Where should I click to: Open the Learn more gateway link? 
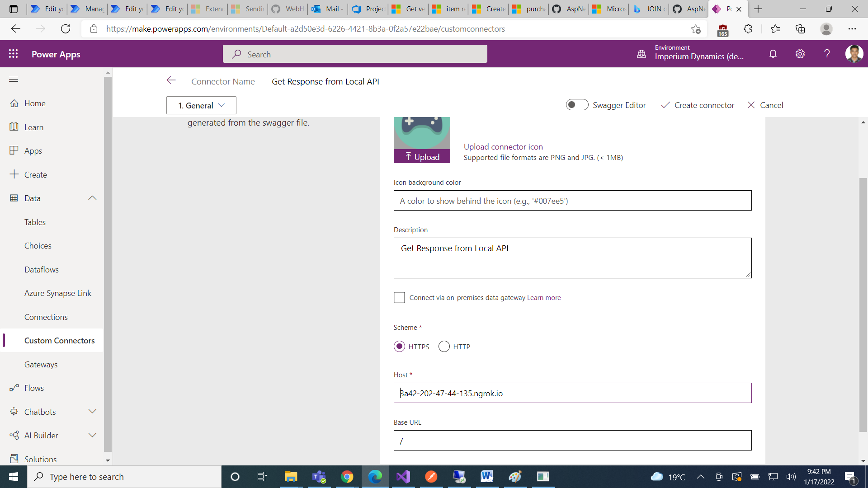(x=544, y=297)
